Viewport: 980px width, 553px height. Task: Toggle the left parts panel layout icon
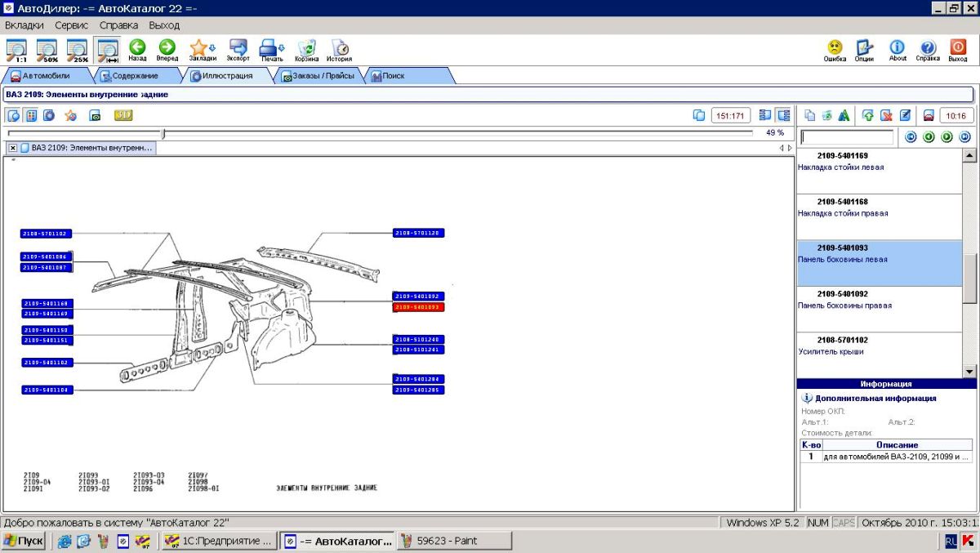(765, 115)
